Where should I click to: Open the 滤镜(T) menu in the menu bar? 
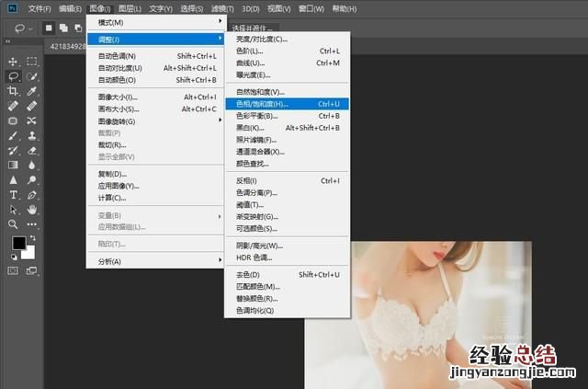tap(220, 8)
